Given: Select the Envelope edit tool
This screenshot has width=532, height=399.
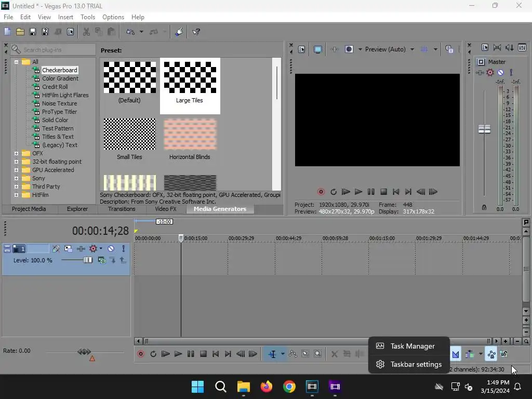Looking at the screenshot, I should tap(293, 354).
